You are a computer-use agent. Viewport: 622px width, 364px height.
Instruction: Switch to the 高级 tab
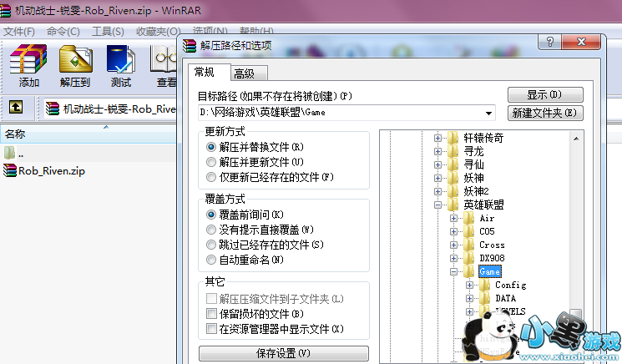point(249,73)
